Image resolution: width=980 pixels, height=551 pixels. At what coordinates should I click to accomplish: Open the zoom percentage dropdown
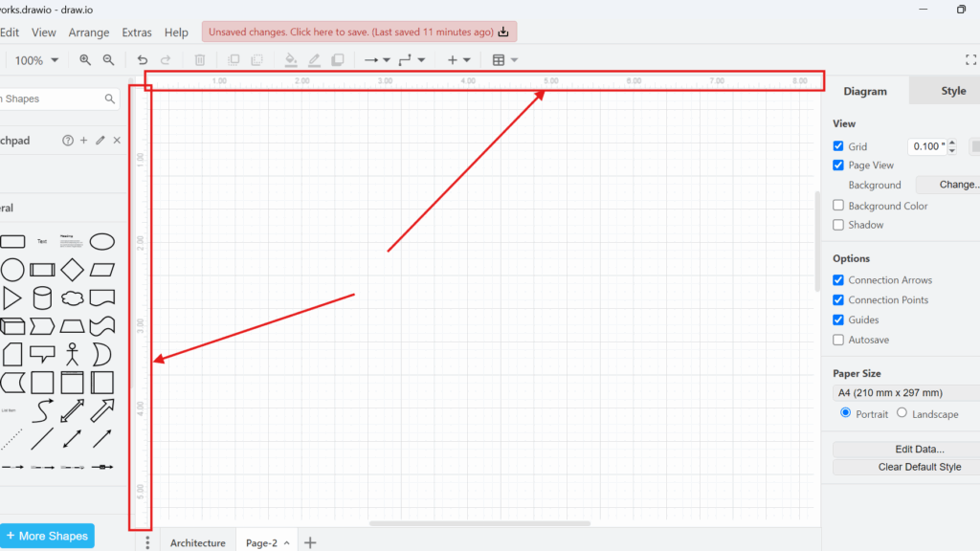tap(36, 59)
